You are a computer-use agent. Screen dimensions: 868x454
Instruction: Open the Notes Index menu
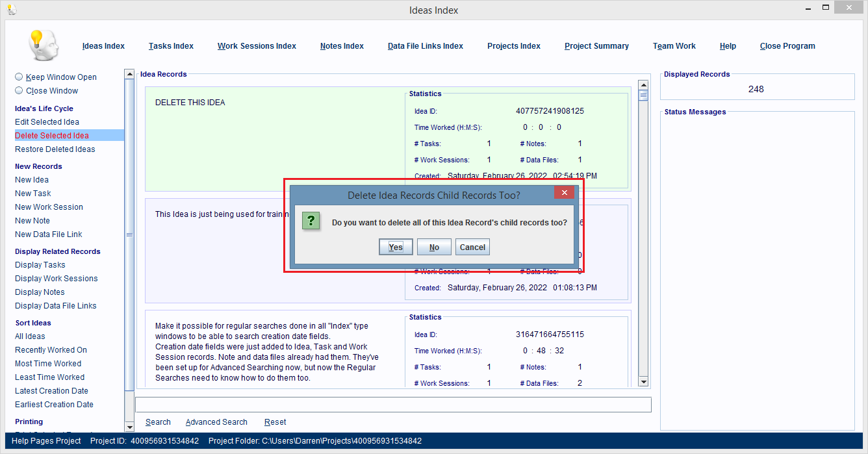[x=342, y=46]
